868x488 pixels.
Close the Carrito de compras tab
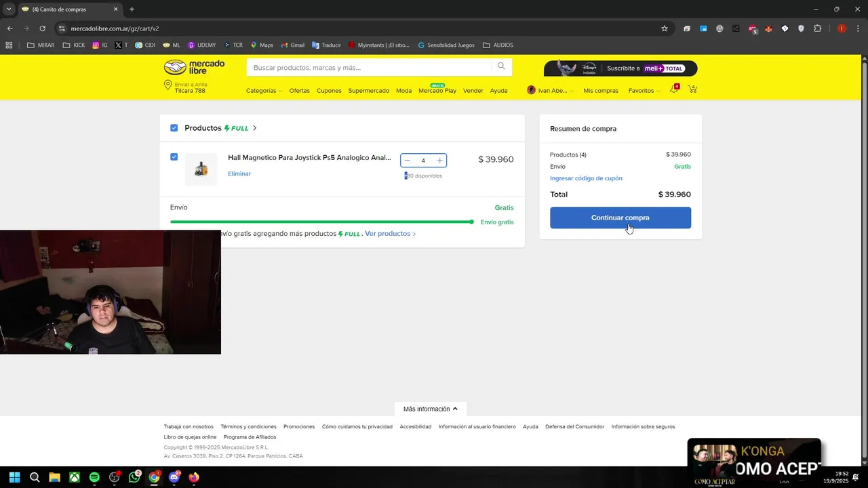click(115, 9)
